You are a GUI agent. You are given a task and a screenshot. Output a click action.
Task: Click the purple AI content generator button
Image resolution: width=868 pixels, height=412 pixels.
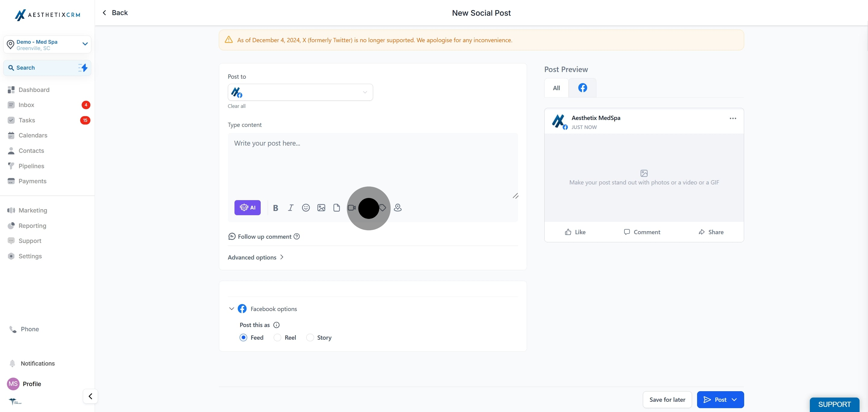[247, 208]
